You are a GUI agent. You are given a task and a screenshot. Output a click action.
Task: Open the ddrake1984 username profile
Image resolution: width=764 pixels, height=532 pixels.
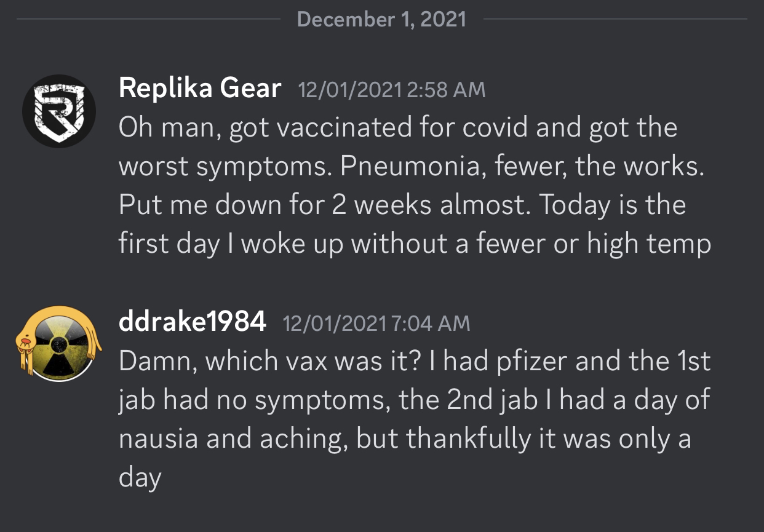(192, 322)
